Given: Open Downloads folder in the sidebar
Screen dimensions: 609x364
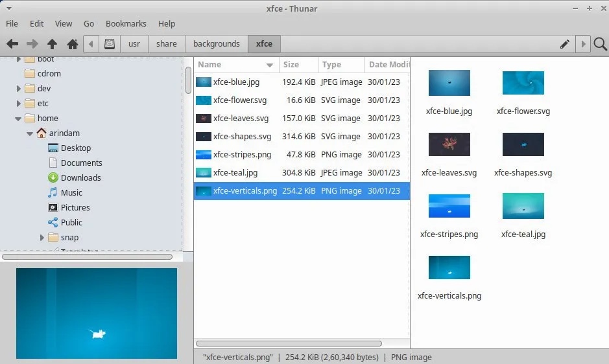Looking at the screenshot, I should point(80,177).
